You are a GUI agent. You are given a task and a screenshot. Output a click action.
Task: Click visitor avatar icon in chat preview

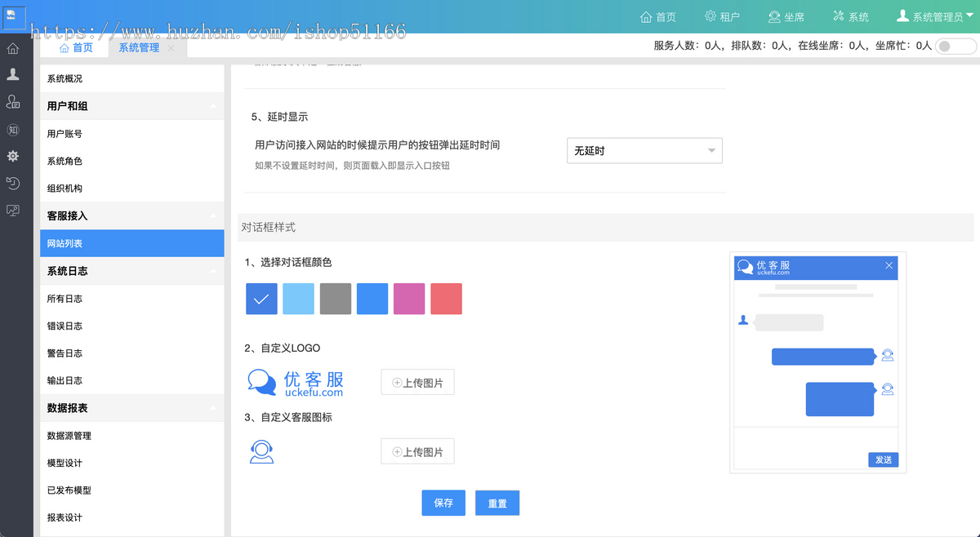tap(743, 320)
